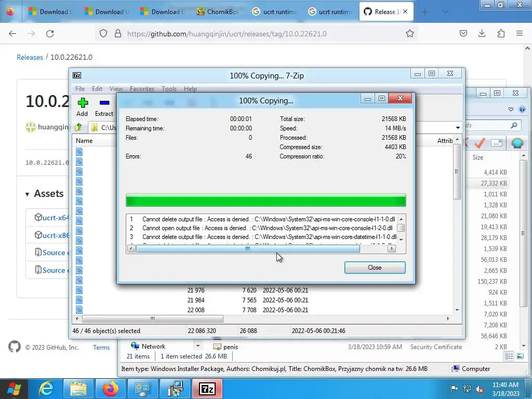Collapse the Assets section triangle
The image size is (532, 399).
pyautogui.click(x=27, y=194)
